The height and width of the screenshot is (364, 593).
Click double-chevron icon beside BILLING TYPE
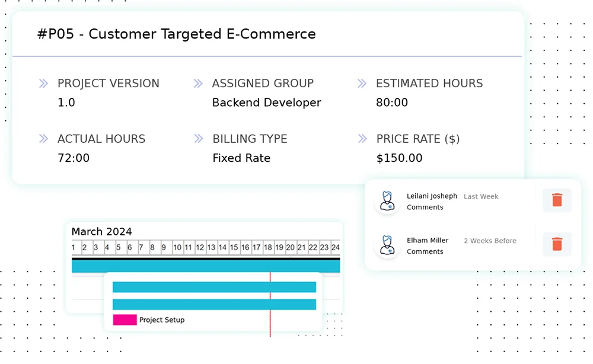(x=197, y=139)
